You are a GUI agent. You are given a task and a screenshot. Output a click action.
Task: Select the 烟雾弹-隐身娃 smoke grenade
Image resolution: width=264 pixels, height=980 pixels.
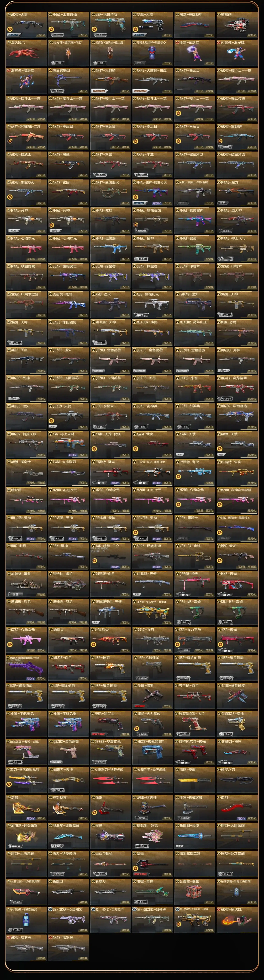[26, 80]
